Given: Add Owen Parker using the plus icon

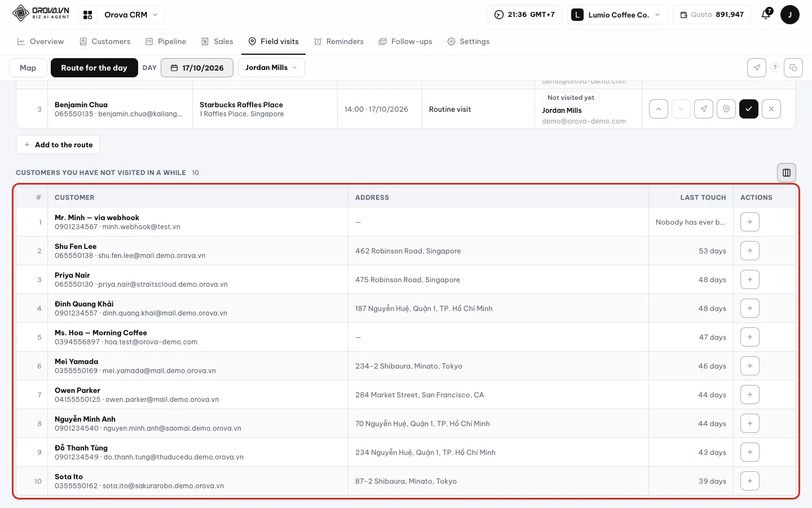Looking at the screenshot, I should [x=750, y=395].
